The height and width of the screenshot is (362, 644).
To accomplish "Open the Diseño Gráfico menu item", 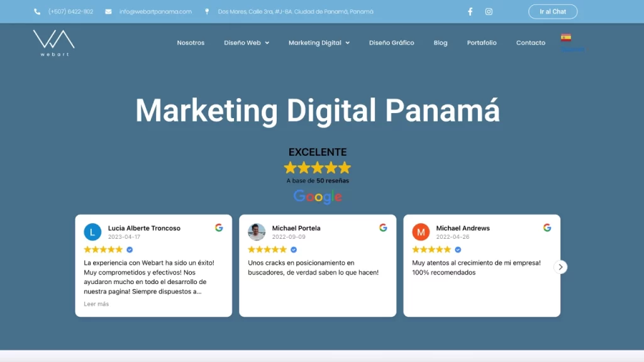I will tap(391, 43).
